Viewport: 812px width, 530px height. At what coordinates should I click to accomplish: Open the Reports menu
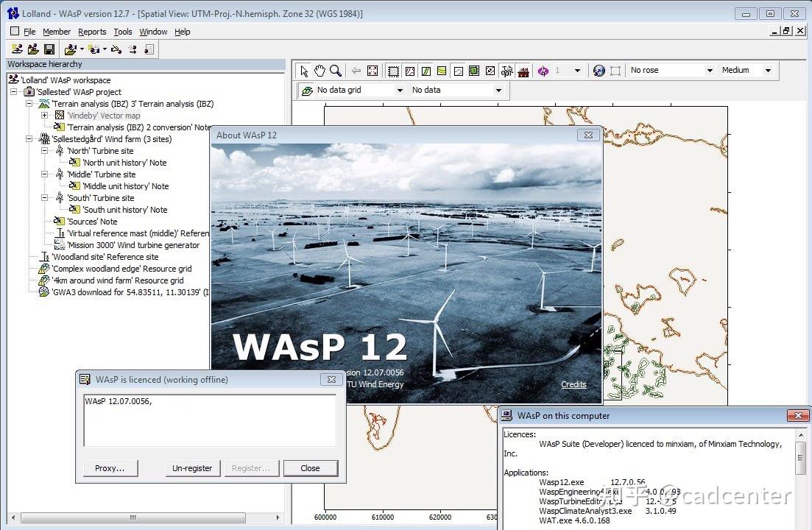pyautogui.click(x=92, y=32)
